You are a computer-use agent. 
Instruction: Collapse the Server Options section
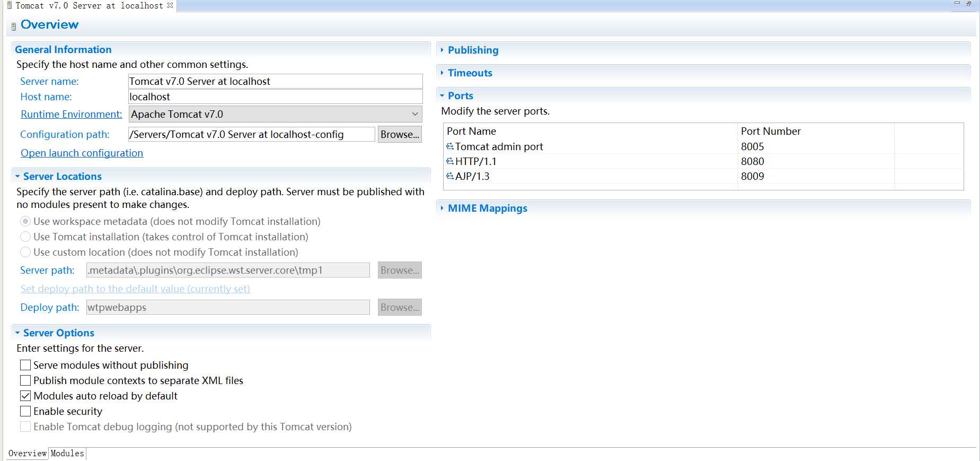17,333
